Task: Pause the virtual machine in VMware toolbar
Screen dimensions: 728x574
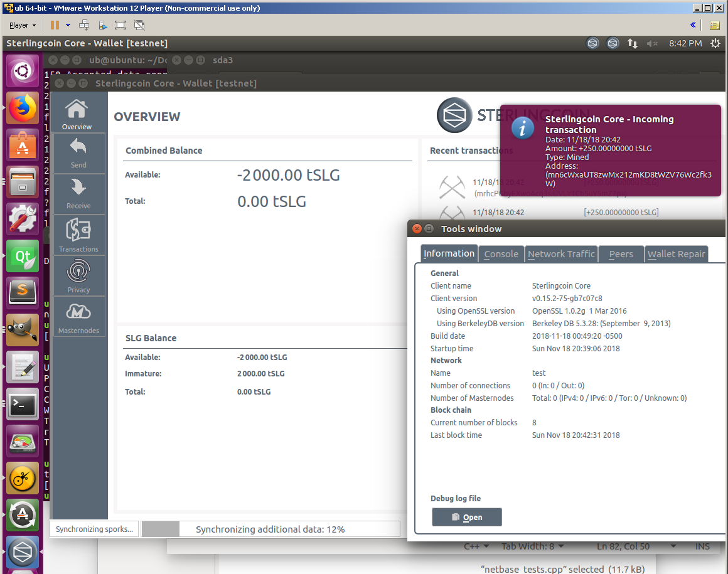Action: [x=55, y=25]
